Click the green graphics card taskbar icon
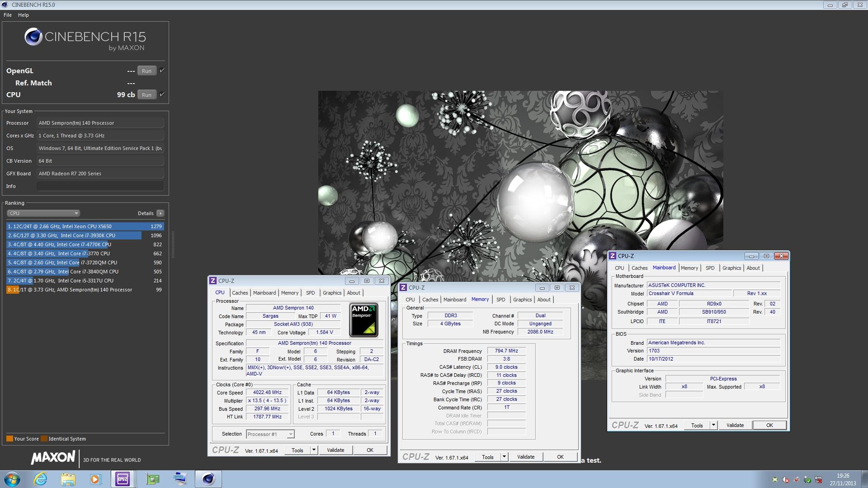This screenshot has height=488, width=868. [x=153, y=479]
